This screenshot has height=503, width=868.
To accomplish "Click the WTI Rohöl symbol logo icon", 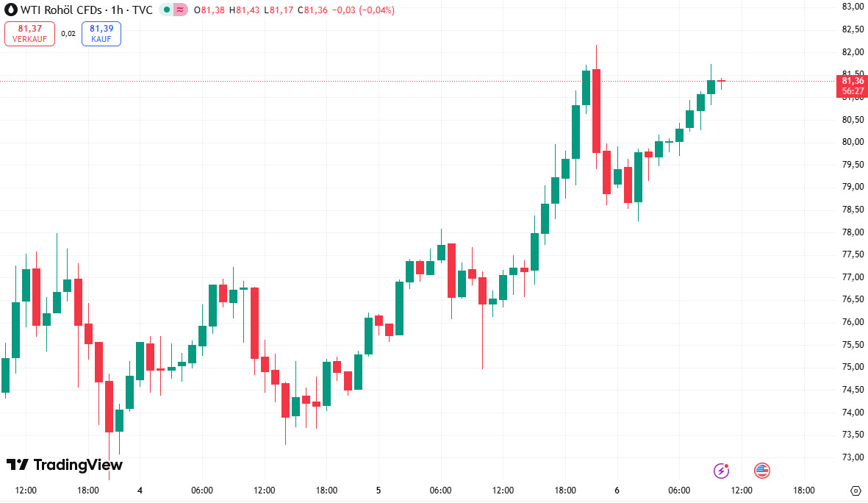I will coord(10,10).
